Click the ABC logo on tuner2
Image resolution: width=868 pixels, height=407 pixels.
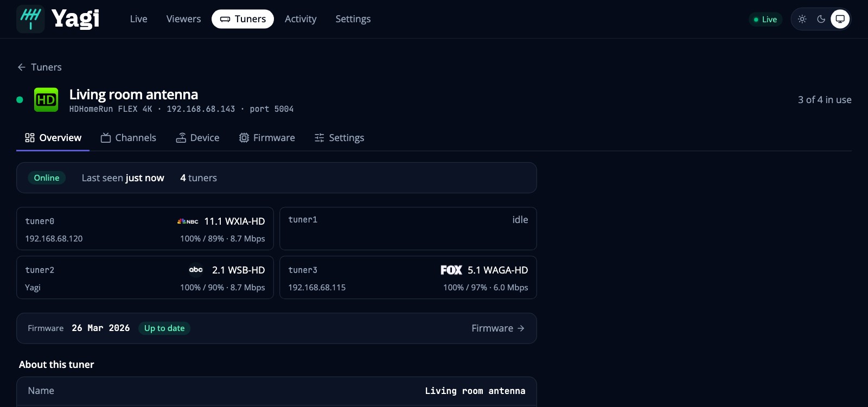(196, 270)
